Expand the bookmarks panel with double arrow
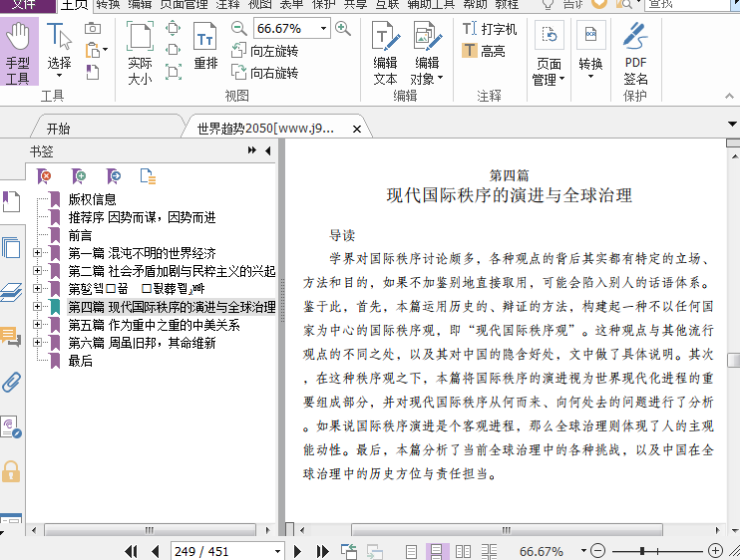The width and height of the screenshot is (740, 560). point(252,150)
